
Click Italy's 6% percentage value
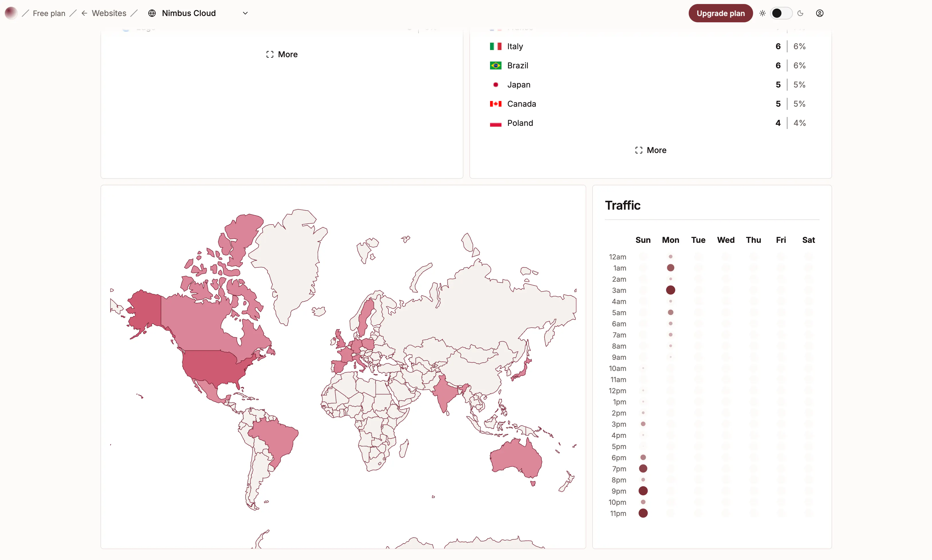pos(799,46)
